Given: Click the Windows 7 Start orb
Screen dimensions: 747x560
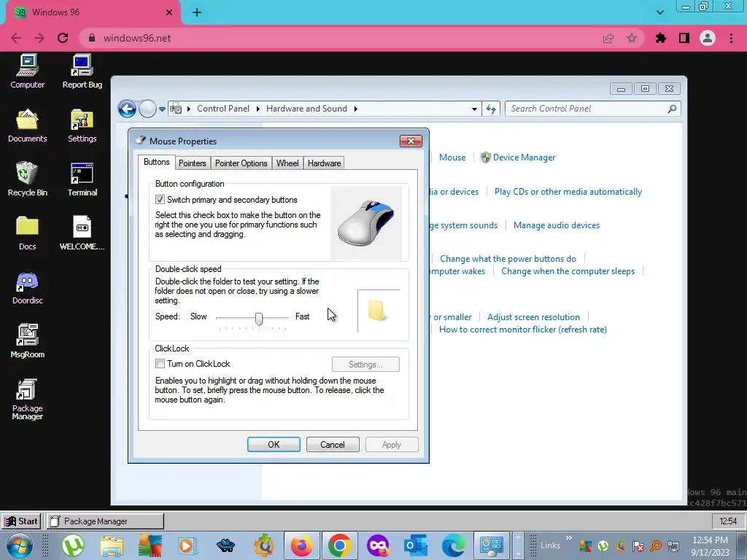Looking at the screenshot, I should 19,545.
